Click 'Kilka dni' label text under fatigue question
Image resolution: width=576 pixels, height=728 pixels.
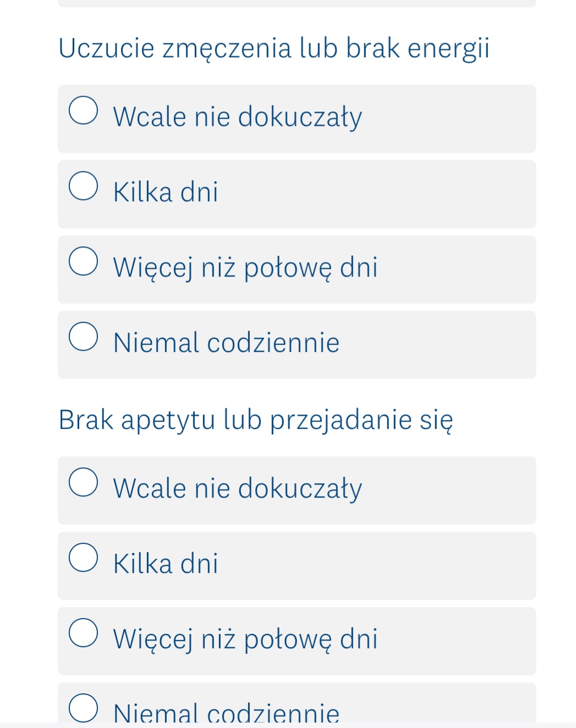(x=166, y=192)
